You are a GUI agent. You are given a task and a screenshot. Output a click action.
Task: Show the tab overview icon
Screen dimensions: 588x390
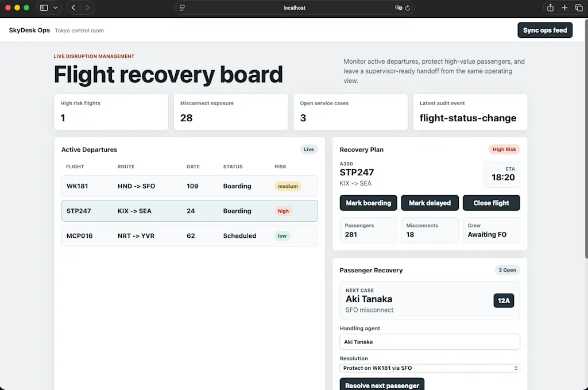[579, 7]
